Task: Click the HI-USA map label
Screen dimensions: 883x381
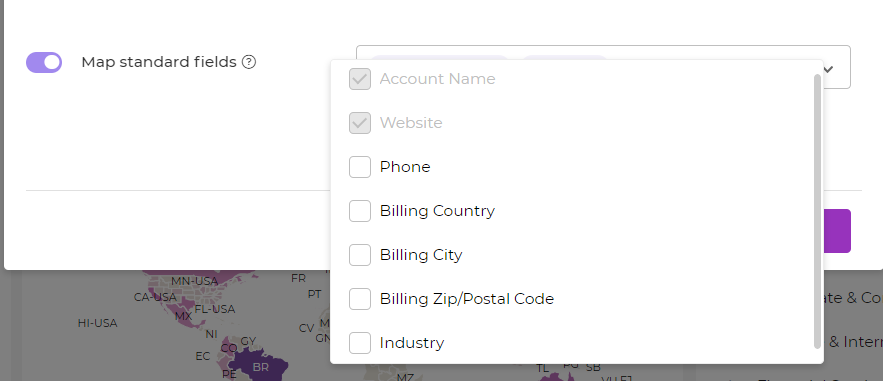Action: (x=97, y=324)
